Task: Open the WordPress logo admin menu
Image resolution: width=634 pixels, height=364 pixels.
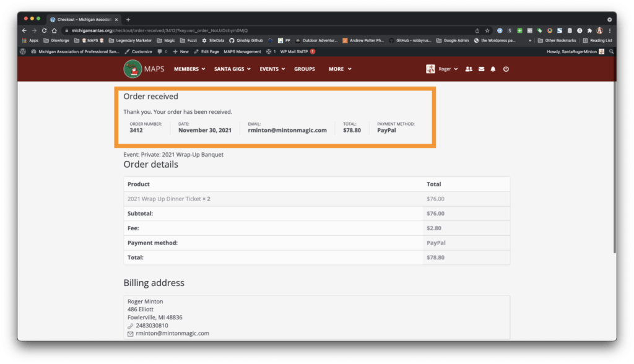Action: coord(23,52)
